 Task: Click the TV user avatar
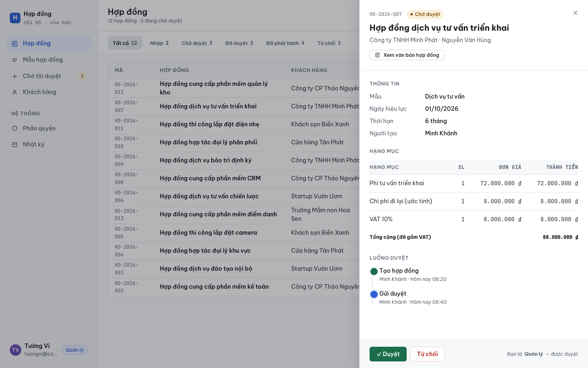[x=16, y=350]
